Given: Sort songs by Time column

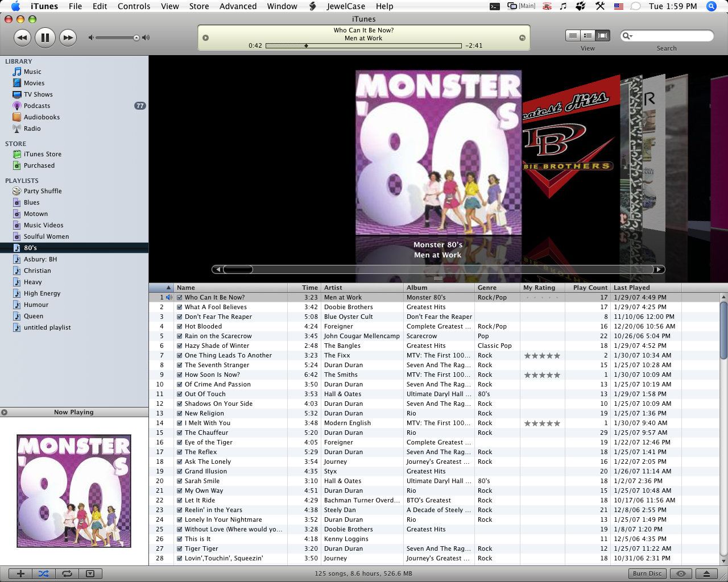Looking at the screenshot, I should (304, 288).
